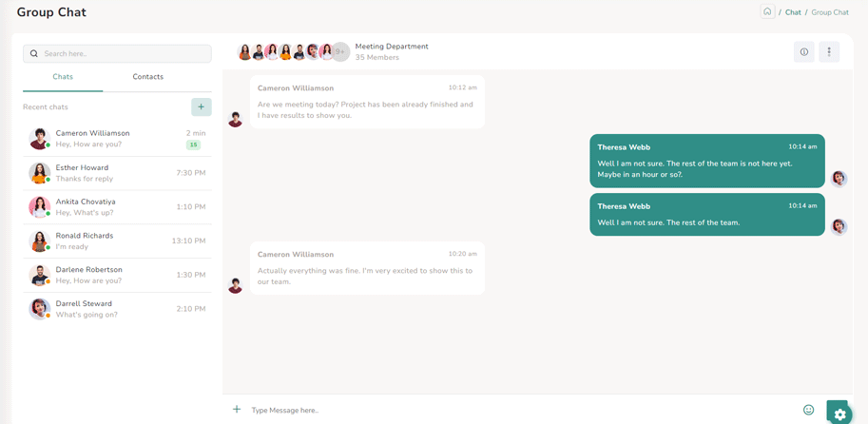The height and width of the screenshot is (424, 868).
Task: Click the search magnifier icon
Action: [34, 54]
